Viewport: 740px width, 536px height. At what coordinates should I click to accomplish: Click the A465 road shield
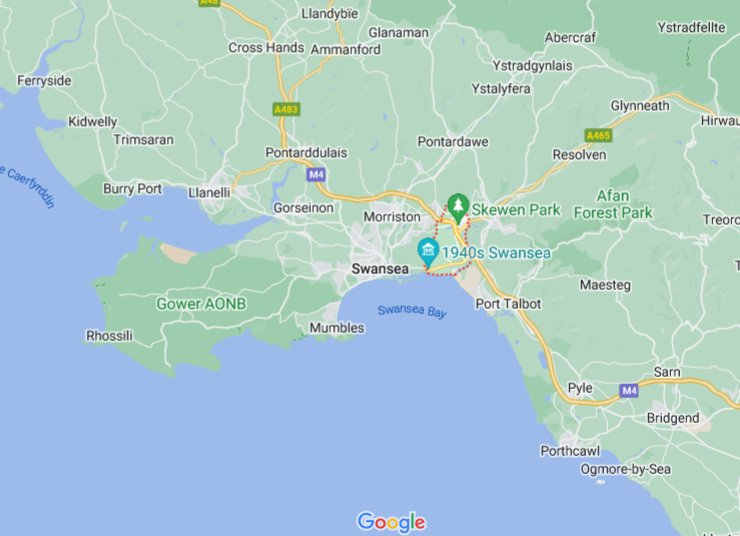coord(598,136)
